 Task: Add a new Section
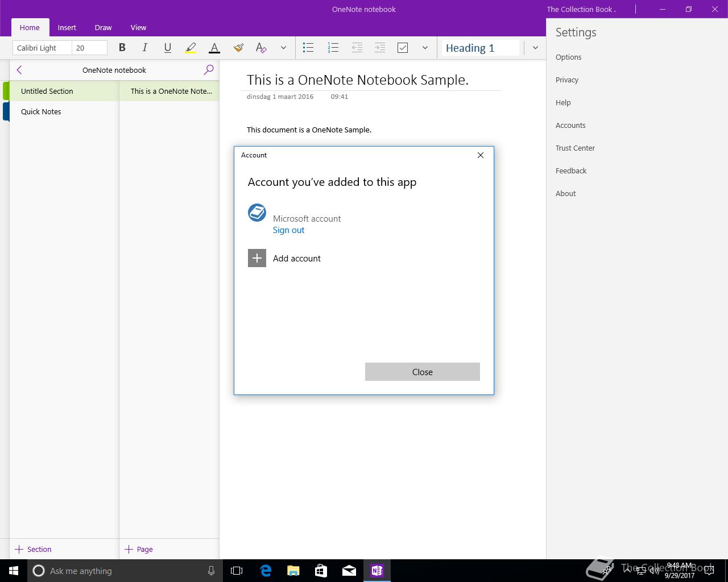(33, 549)
